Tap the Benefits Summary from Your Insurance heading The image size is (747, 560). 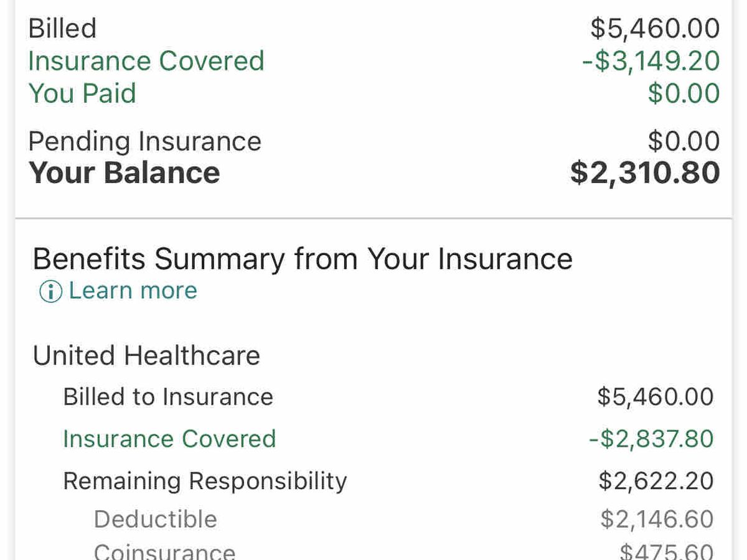[303, 258]
